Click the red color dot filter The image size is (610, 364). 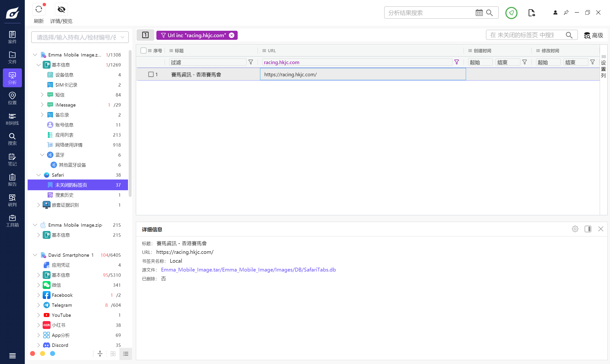(33, 354)
